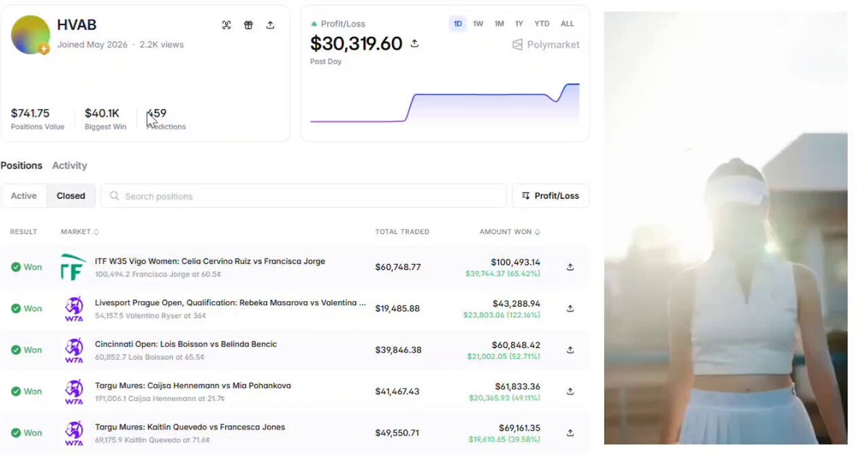Viewport: 868px width, 456px height.
Task: Select the ALL time range
Action: (567, 24)
